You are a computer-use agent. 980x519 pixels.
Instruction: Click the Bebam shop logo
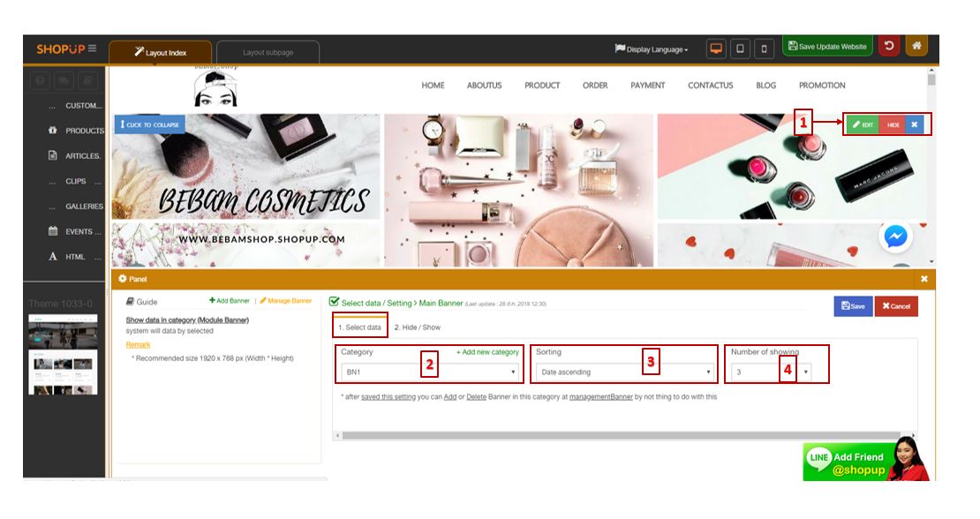point(215,86)
